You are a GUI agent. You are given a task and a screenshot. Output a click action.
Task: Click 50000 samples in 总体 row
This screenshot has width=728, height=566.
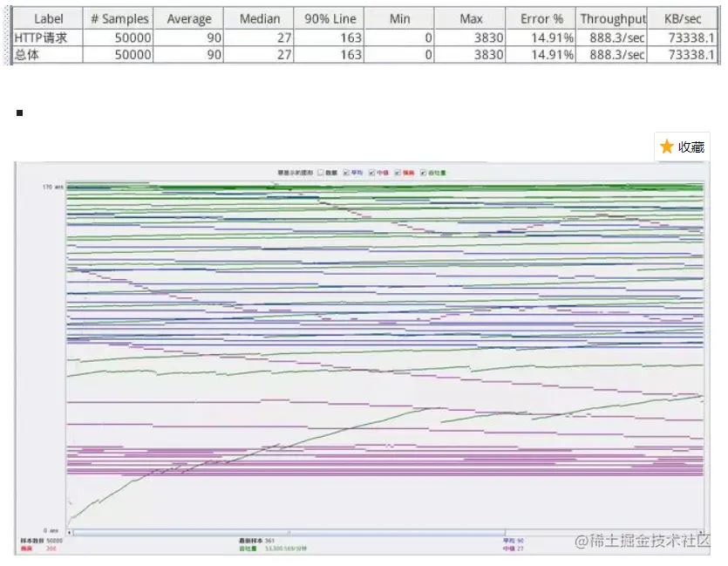click(133, 55)
